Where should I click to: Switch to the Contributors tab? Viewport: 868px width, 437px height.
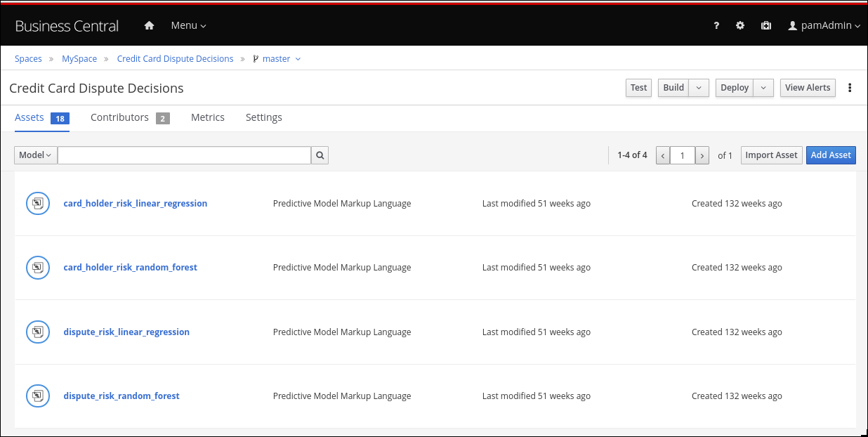[x=120, y=117]
